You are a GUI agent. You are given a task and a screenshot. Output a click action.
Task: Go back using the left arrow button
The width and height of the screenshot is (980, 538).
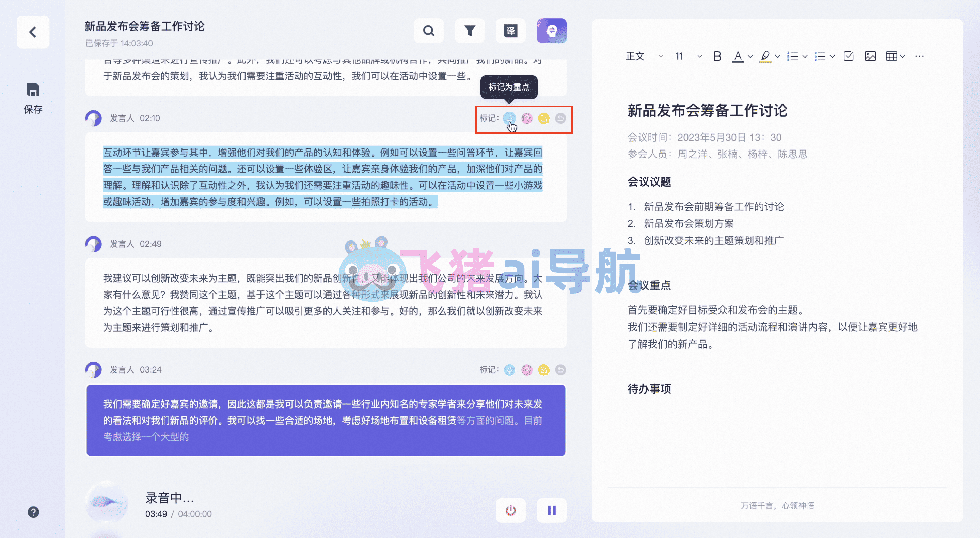click(33, 32)
